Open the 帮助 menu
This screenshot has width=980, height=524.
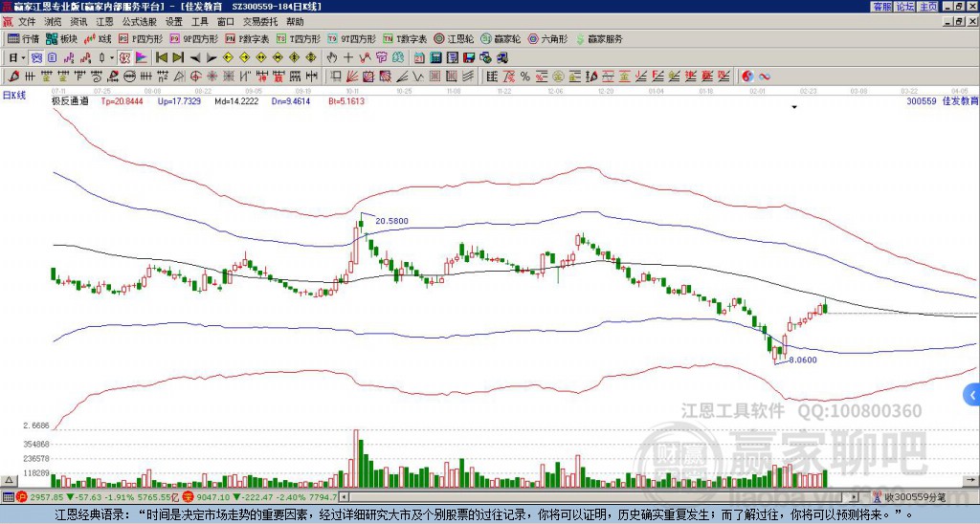coord(295,22)
